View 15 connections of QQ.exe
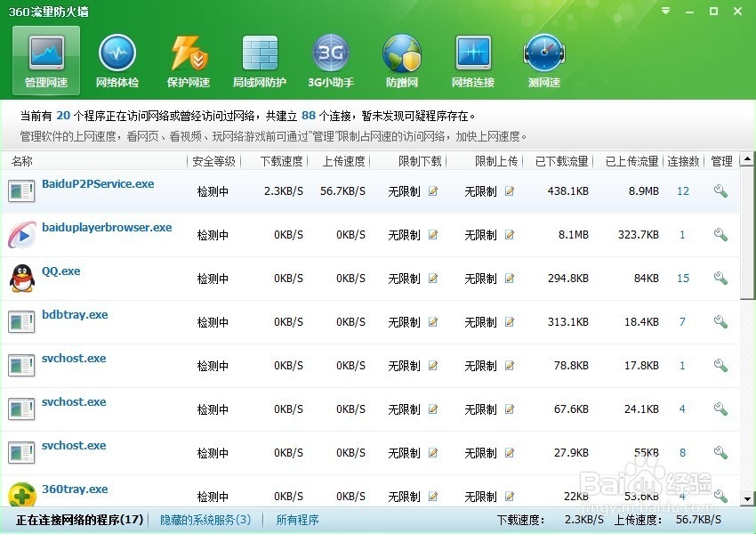 (x=683, y=279)
